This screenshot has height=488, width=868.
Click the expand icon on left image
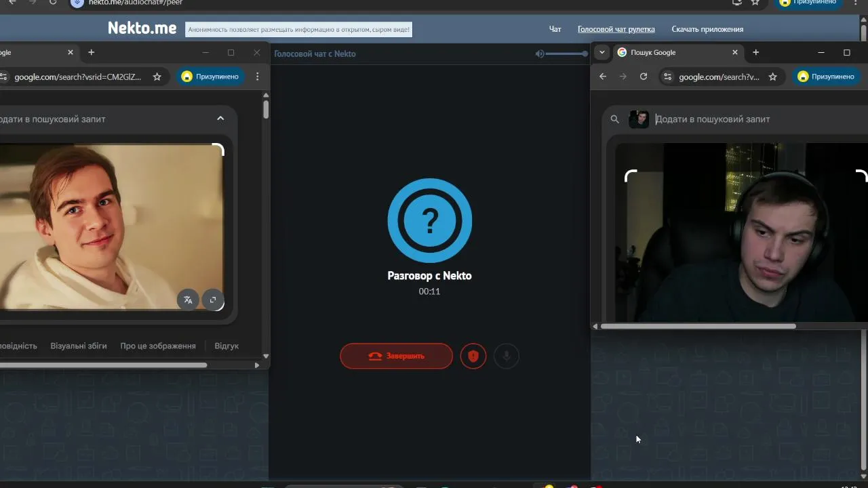click(213, 300)
